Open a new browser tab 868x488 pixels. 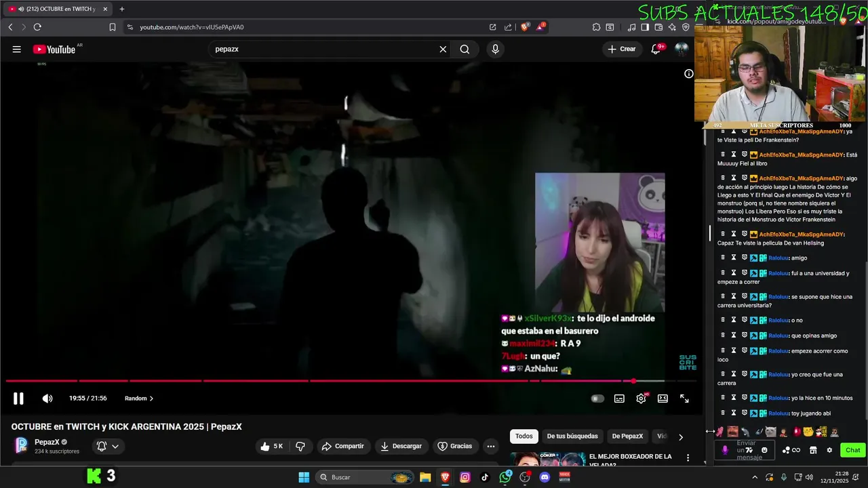(122, 9)
